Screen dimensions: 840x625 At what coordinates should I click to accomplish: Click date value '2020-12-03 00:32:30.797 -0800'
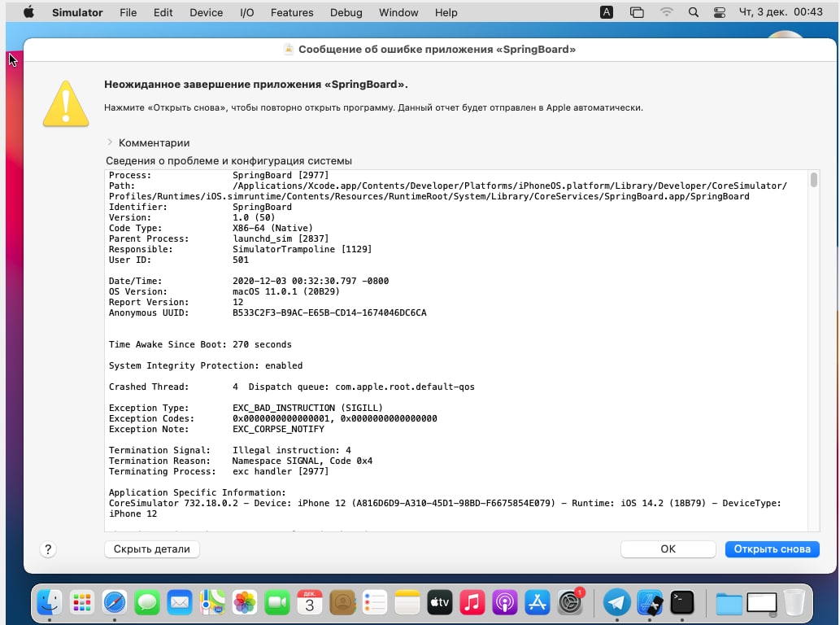pos(311,281)
